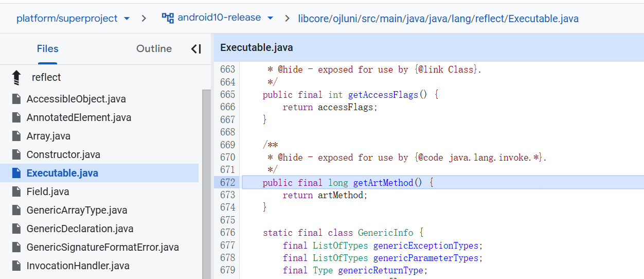Click getAccessFlags method name
This screenshot has height=279, width=644.
click(x=383, y=95)
